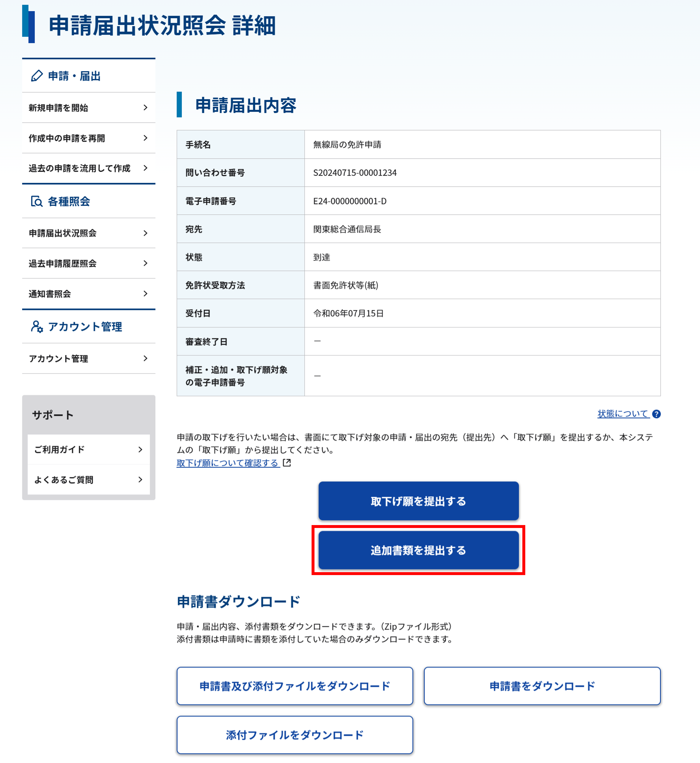Open 作成中の申請を再開 menu item
The height and width of the screenshot is (763, 700).
(x=89, y=138)
